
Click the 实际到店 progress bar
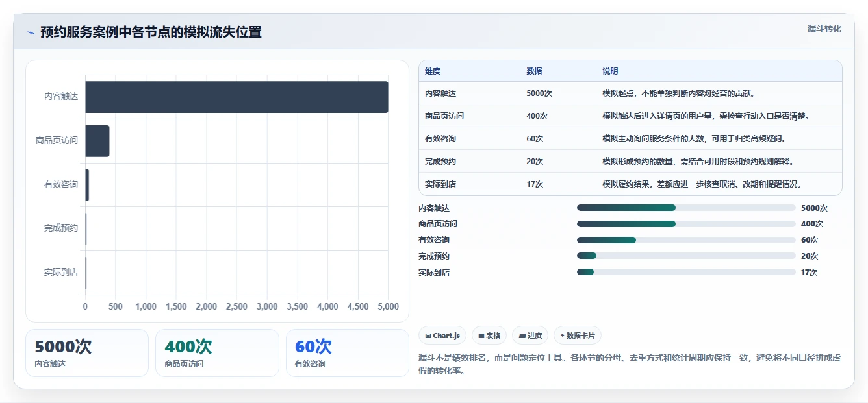686,272
